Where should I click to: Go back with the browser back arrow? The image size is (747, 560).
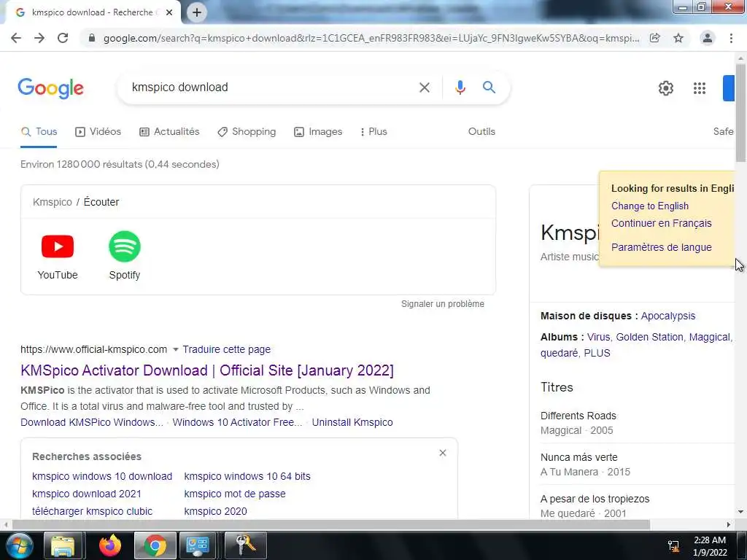click(x=16, y=38)
